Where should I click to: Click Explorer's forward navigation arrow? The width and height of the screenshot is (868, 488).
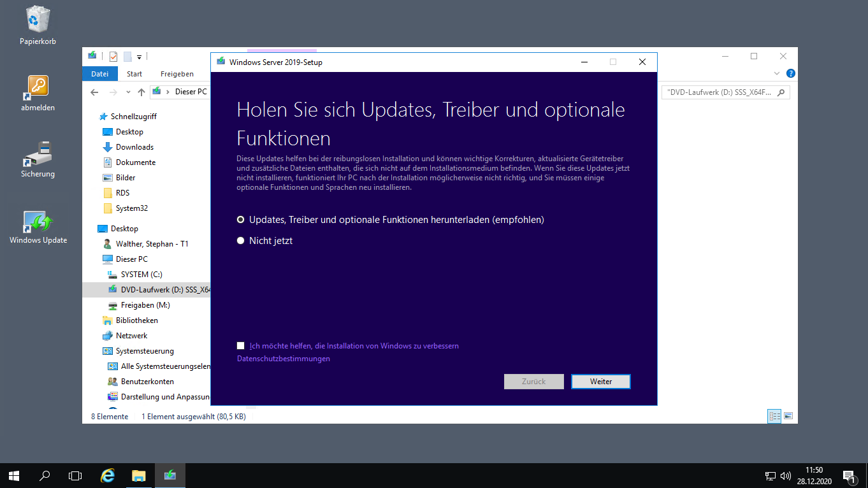[x=113, y=92]
